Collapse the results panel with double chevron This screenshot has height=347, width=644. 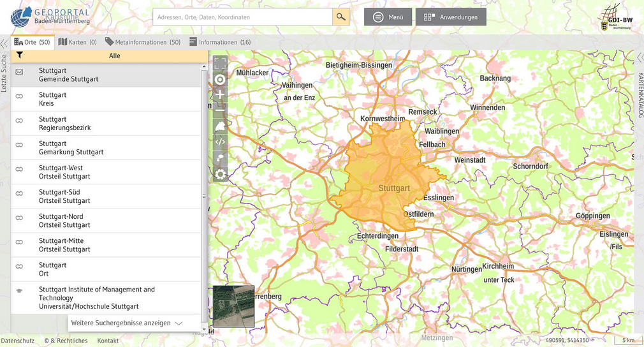4,44
